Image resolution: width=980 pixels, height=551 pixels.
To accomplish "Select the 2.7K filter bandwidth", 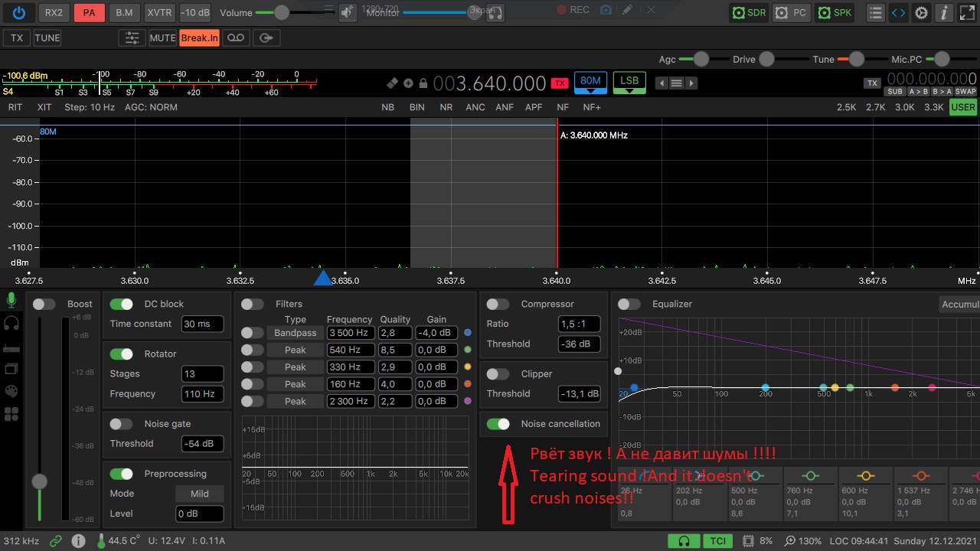I will [x=875, y=107].
